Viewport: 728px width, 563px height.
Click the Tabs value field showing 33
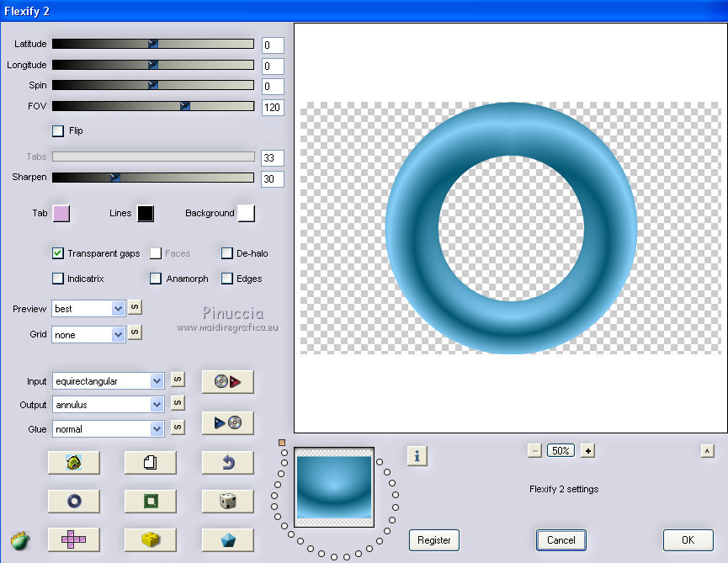273,158
